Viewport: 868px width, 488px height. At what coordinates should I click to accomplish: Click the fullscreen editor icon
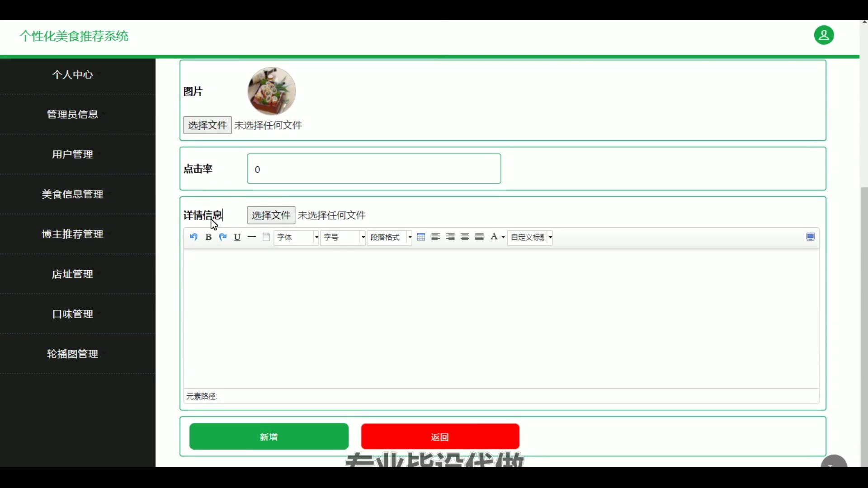click(810, 237)
